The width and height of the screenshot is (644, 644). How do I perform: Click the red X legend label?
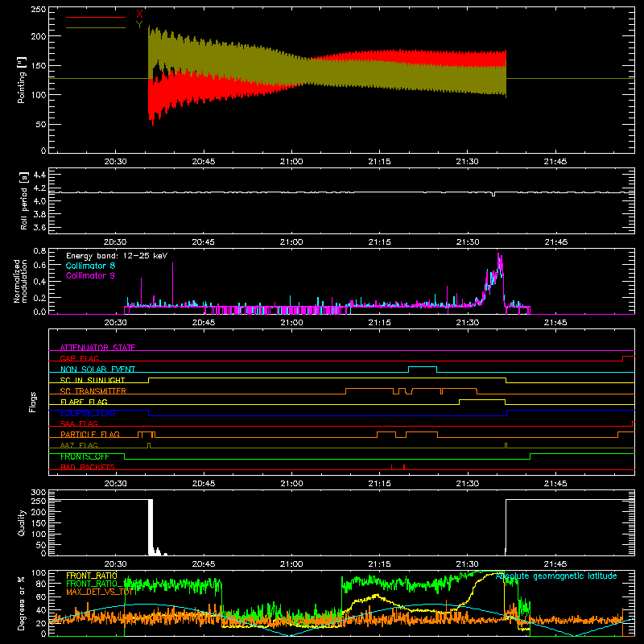click(139, 14)
